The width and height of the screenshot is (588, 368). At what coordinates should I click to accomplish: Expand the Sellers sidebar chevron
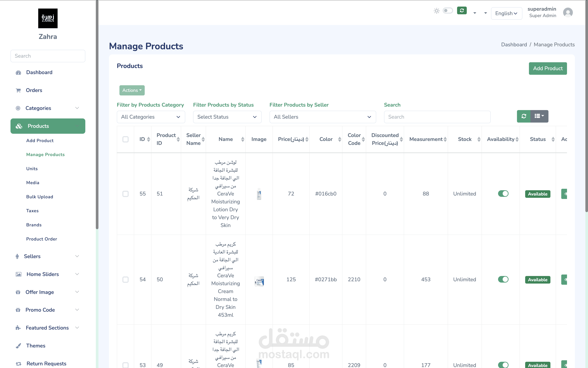coord(77,256)
